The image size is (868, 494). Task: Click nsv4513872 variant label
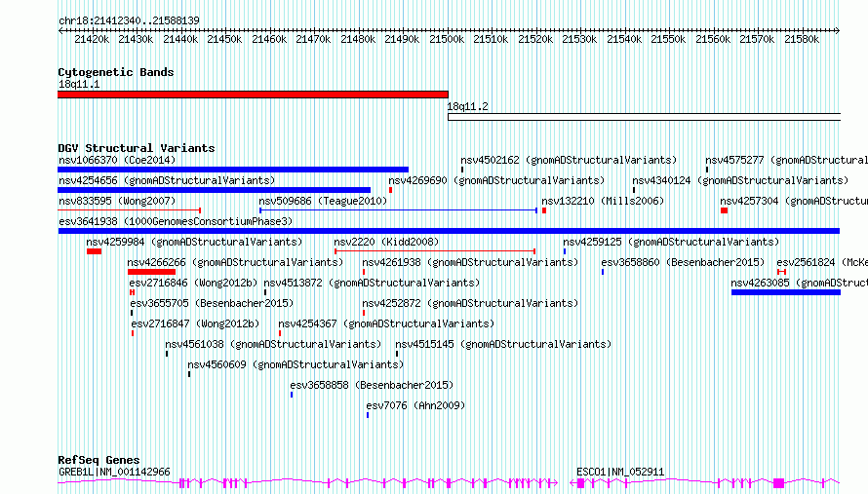click(x=372, y=283)
